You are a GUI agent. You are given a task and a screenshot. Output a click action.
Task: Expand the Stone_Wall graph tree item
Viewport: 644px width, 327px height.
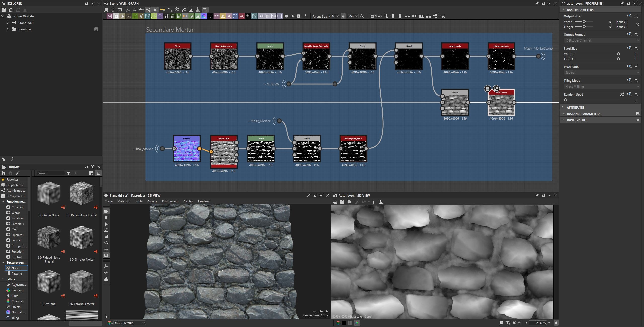(x=8, y=23)
